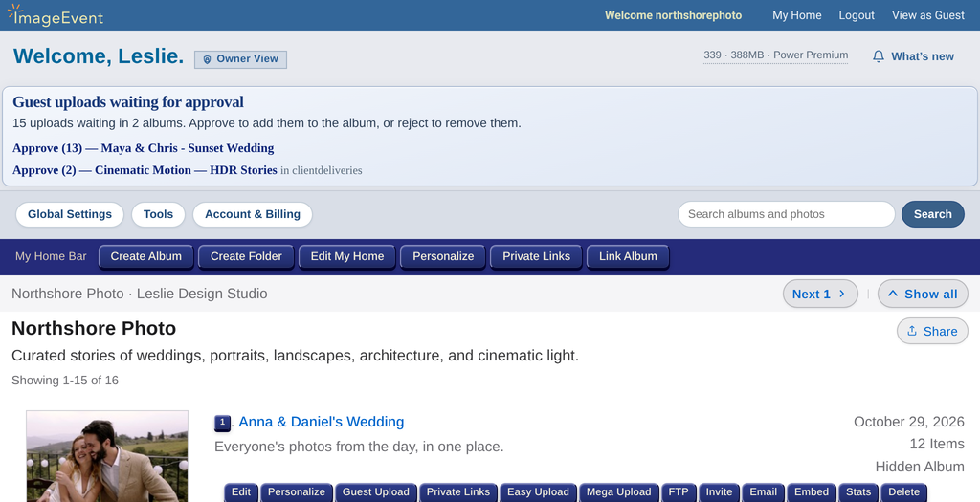Click Embed button for the wedding album
Viewport: 980px width, 502px height.
coord(812,492)
